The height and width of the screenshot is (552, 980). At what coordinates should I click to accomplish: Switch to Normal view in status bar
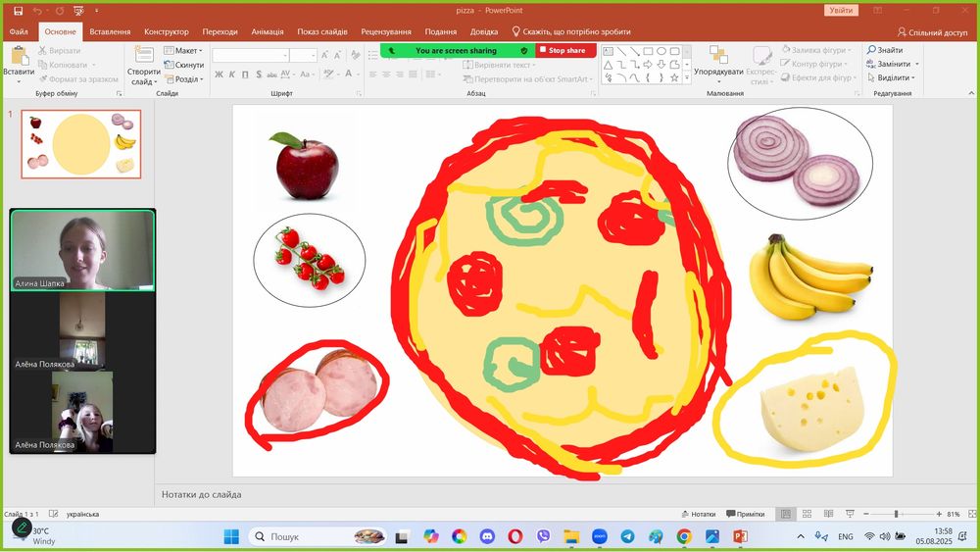click(x=786, y=514)
